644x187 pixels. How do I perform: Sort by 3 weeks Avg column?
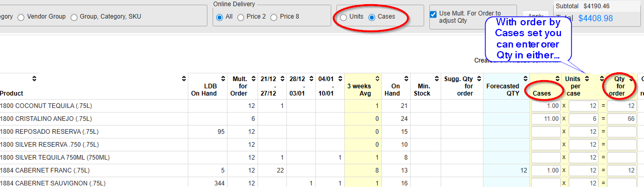tap(378, 79)
